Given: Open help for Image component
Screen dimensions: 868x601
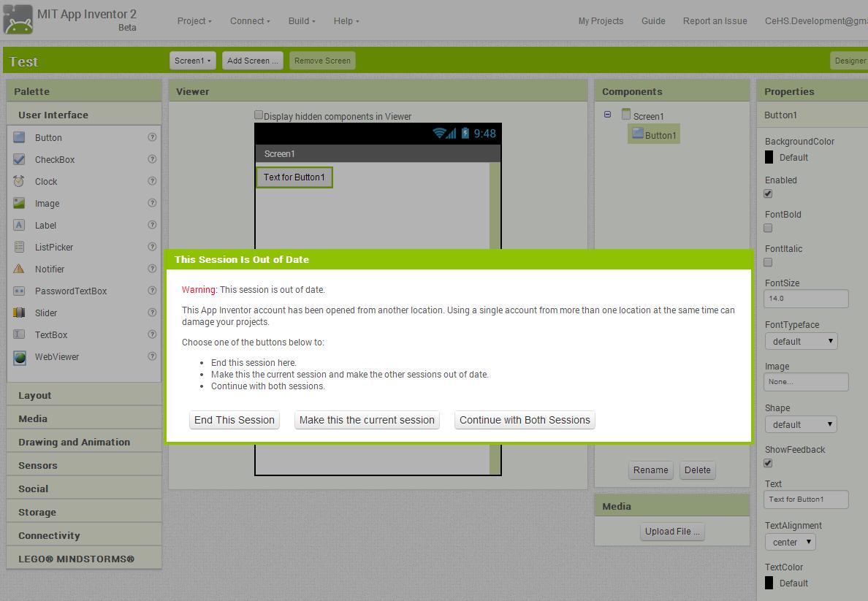Looking at the screenshot, I should 152,203.
